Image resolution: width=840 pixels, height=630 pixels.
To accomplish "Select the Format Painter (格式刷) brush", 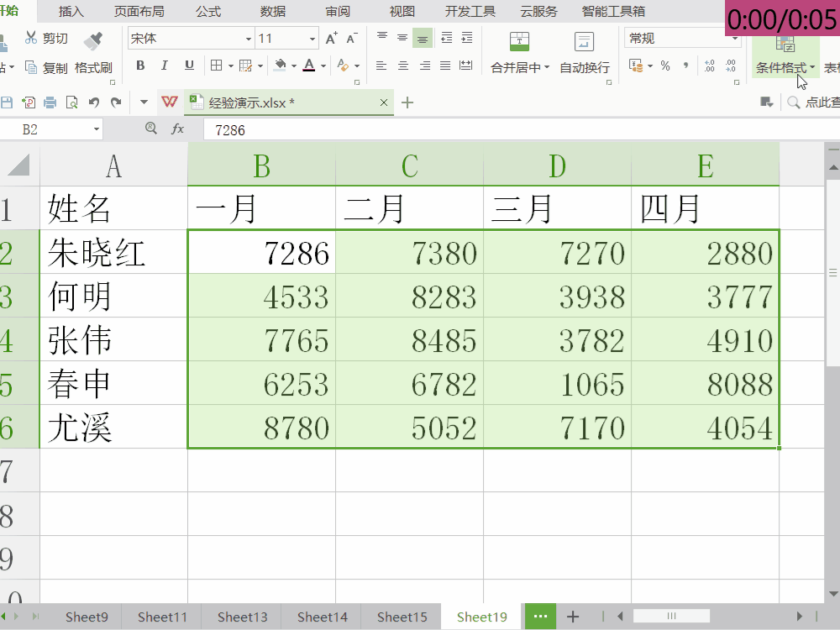I will point(93,40).
